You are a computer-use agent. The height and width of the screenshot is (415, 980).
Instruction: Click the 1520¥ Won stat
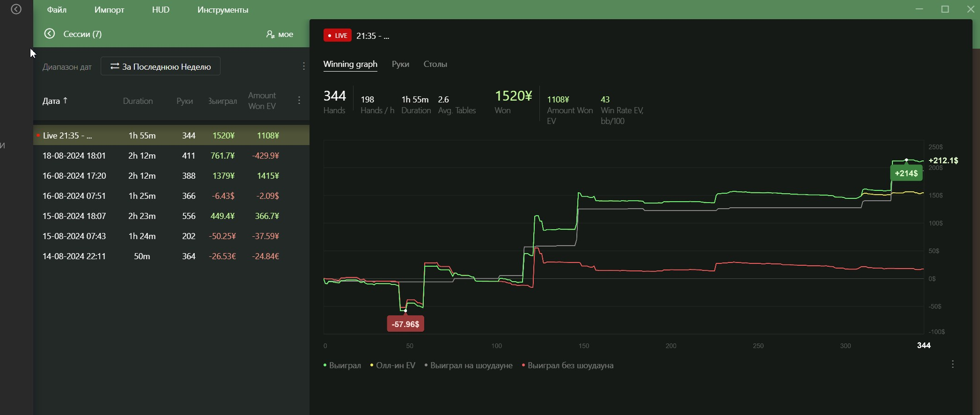click(x=513, y=101)
